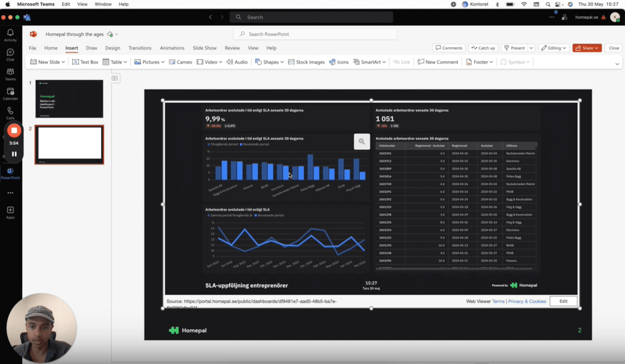Open Teams settings and more menu

tap(552, 17)
